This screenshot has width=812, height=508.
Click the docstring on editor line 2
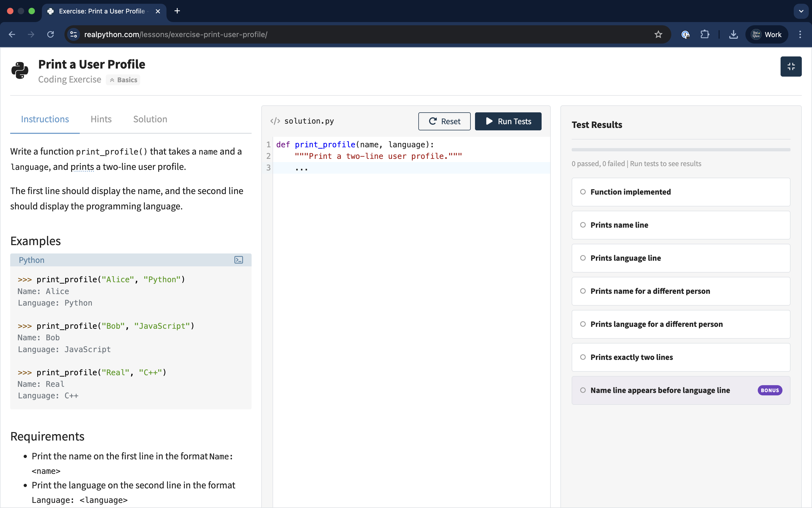378,156
